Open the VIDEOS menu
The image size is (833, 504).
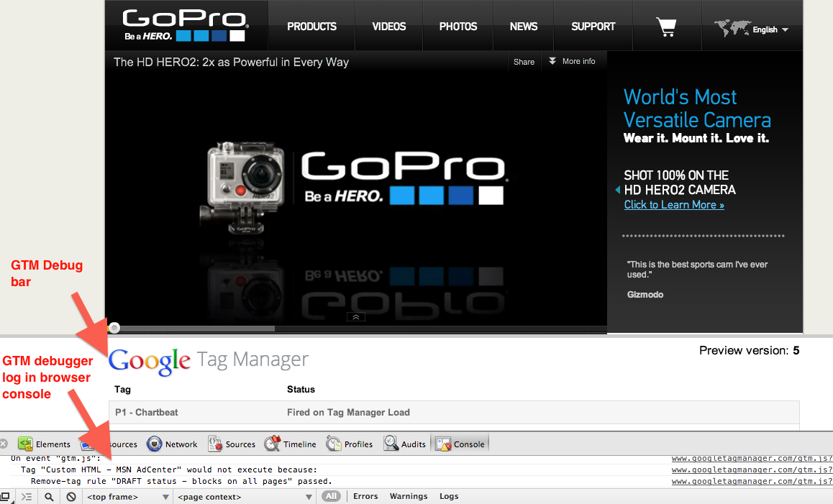(389, 27)
